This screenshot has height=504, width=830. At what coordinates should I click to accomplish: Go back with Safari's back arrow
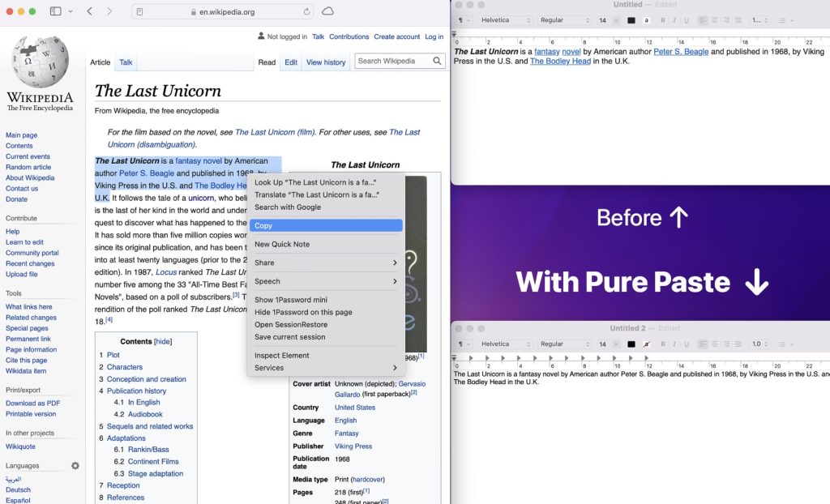click(x=89, y=11)
